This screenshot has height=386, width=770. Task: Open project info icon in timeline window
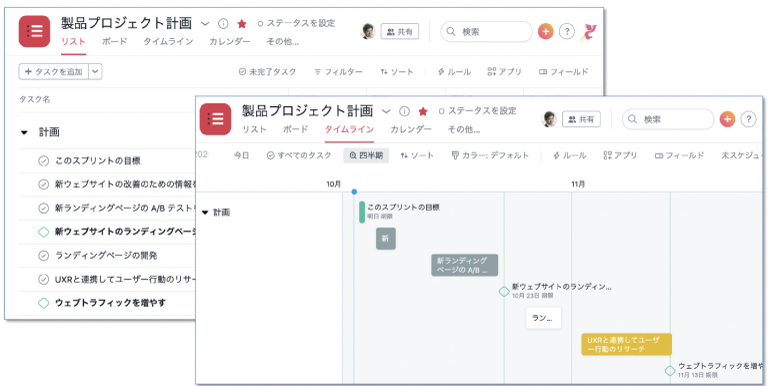coord(404,111)
